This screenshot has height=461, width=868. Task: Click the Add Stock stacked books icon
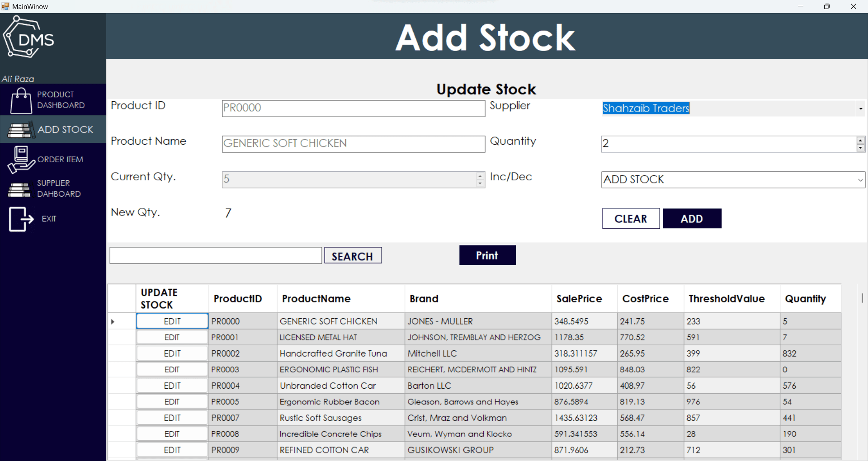pyautogui.click(x=20, y=129)
